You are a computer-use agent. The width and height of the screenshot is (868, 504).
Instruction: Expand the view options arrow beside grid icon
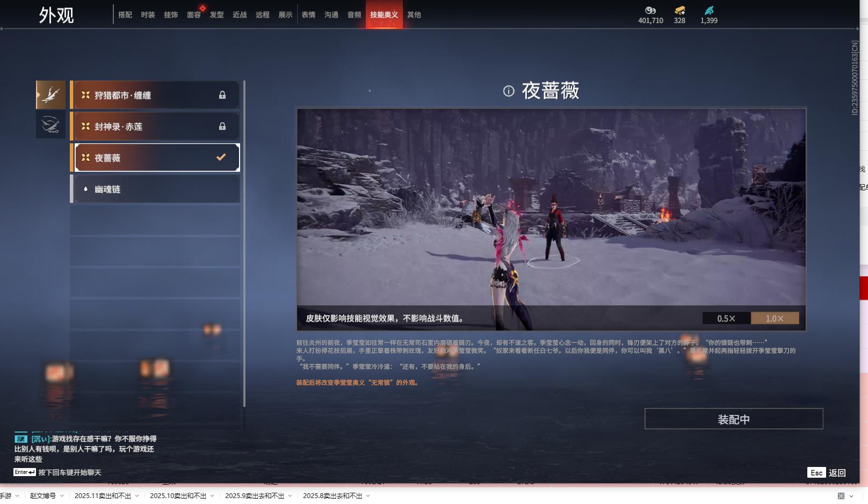click(x=851, y=496)
